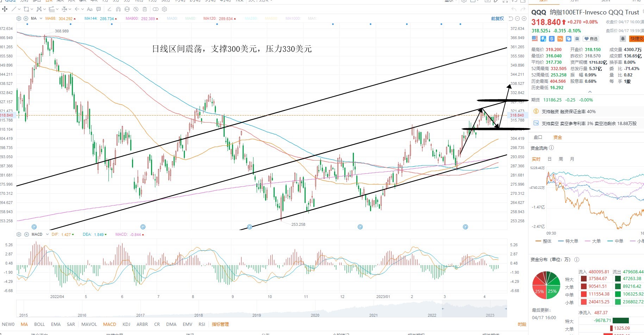Reset chart zoom with the reset icon
The image size is (644, 335).
[x=511, y=19]
